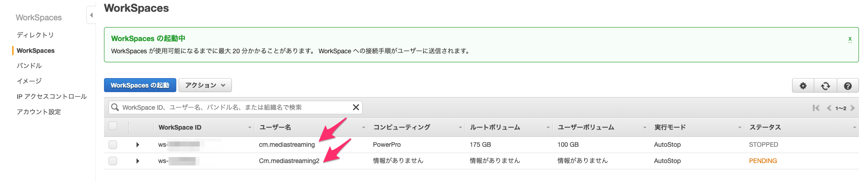Image resolution: width=868 pixels, height=182 pixels.
Task: Go to first page of results
Action: [816, 108]
